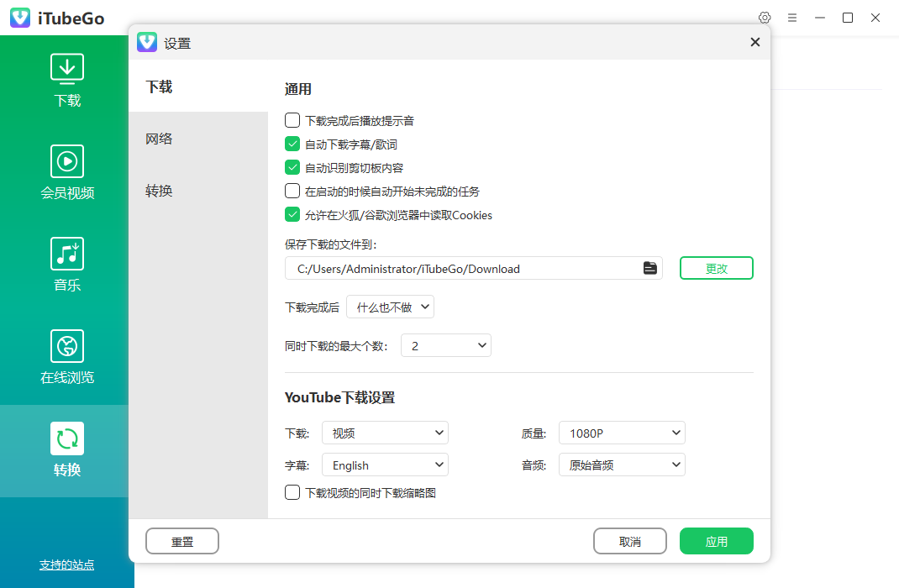Open the maximum simultaneous downloads dropdown

pyautogui.click(x=445, y=344)
